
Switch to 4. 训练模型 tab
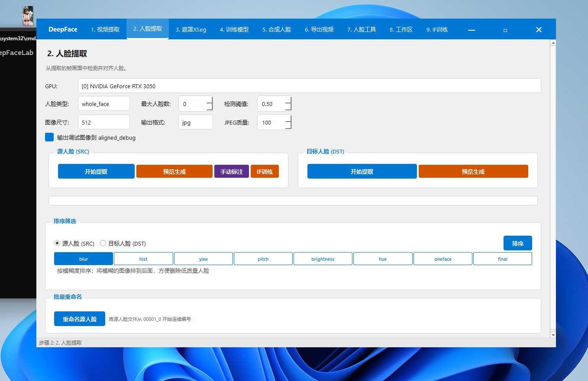tap(234, 29)
